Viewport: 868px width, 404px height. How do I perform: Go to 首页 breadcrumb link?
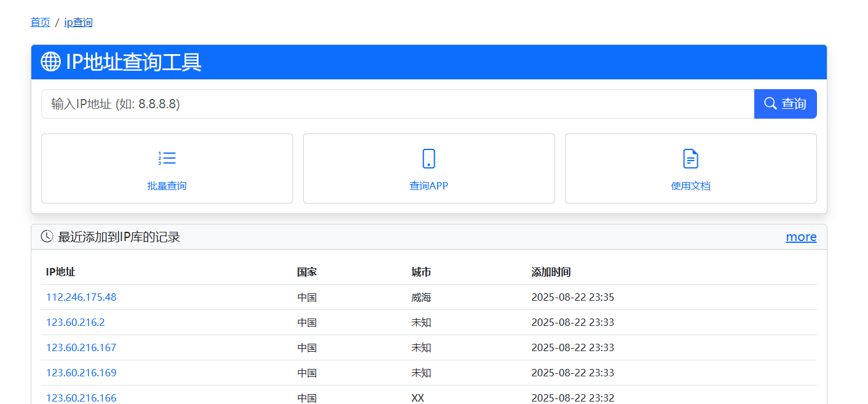[41, 23]
